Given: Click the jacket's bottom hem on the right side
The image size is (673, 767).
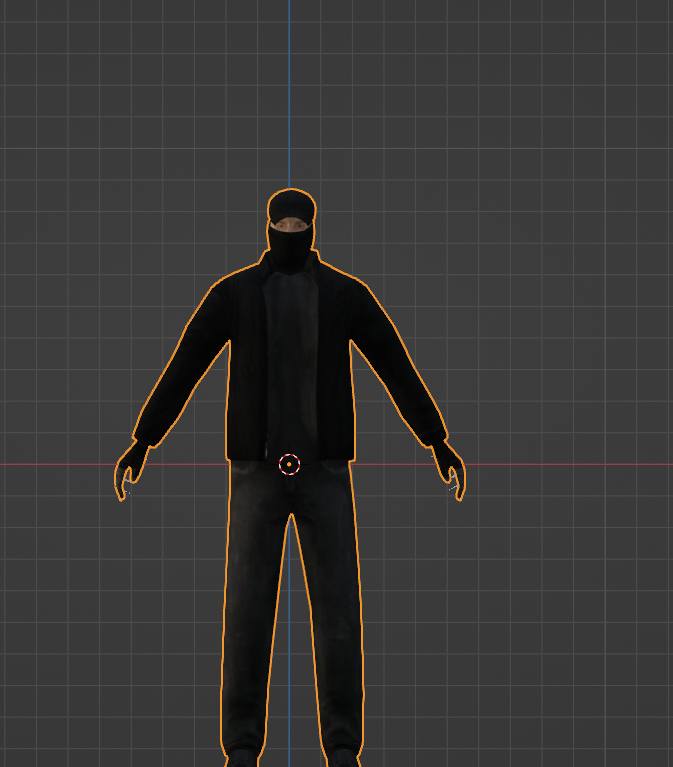Looking at the screenshot, I should (x=335, y=453).
